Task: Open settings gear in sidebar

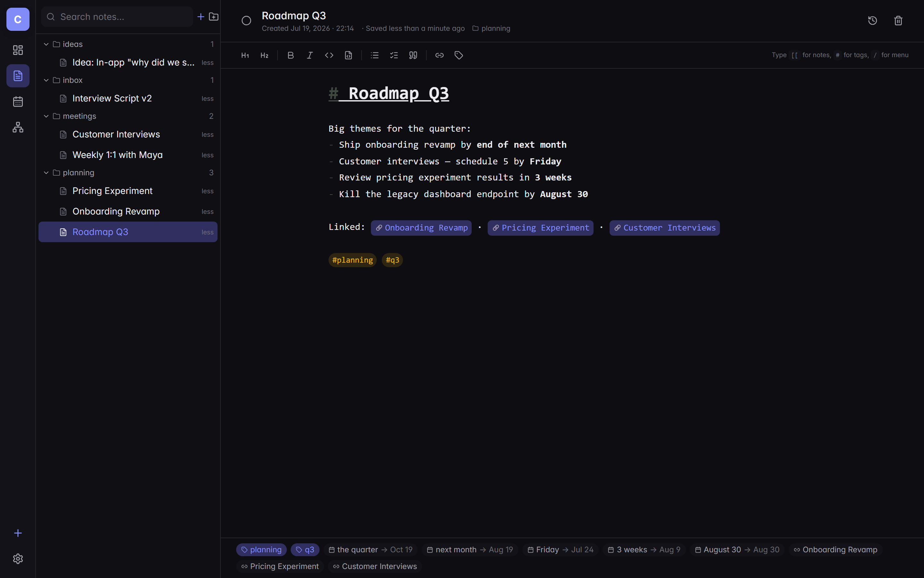Action: 18,558
